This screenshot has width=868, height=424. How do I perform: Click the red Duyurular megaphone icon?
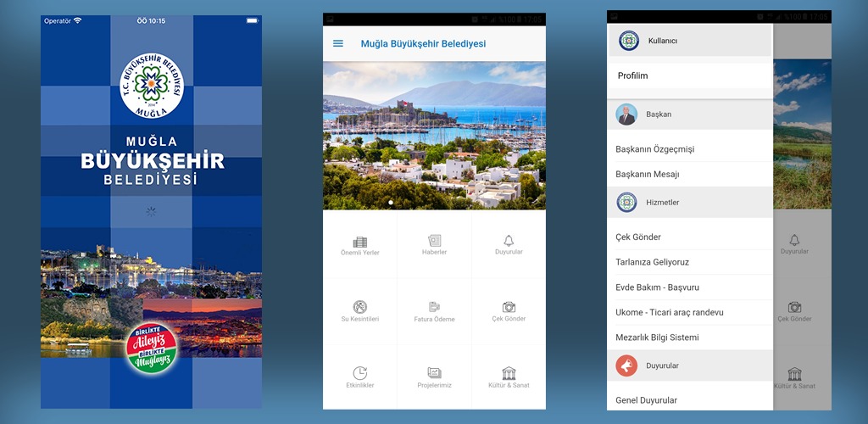(626, 365)
